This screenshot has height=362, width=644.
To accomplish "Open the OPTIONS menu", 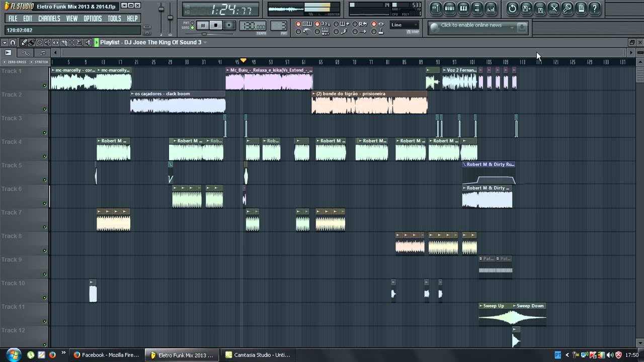I will coord(93,19).
